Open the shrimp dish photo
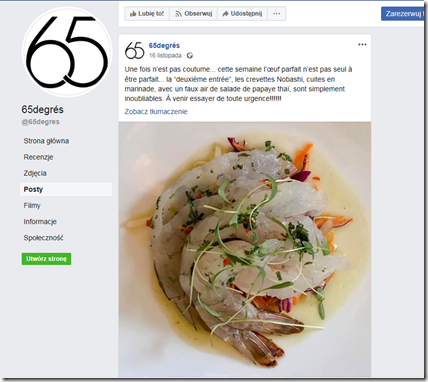Viewport: 428px width, 382px height. 245,249
